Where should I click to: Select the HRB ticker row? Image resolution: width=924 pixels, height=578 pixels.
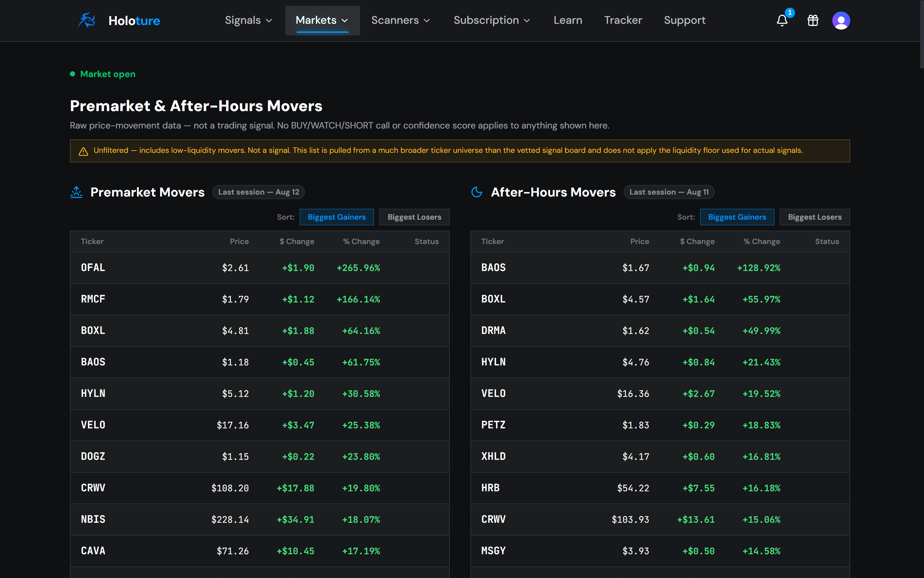click(x=660, y=488)
